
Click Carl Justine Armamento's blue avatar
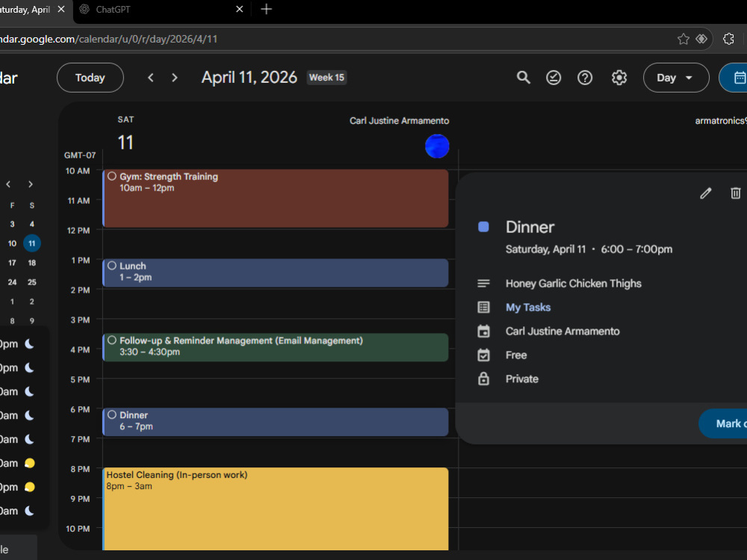pyautogui.click(x=437, y=146)
